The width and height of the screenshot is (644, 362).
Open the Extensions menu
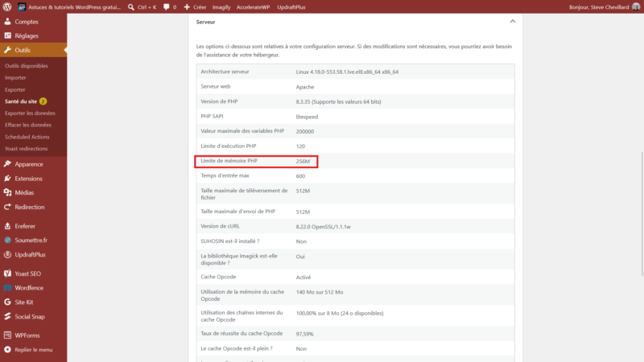(28, 179)
